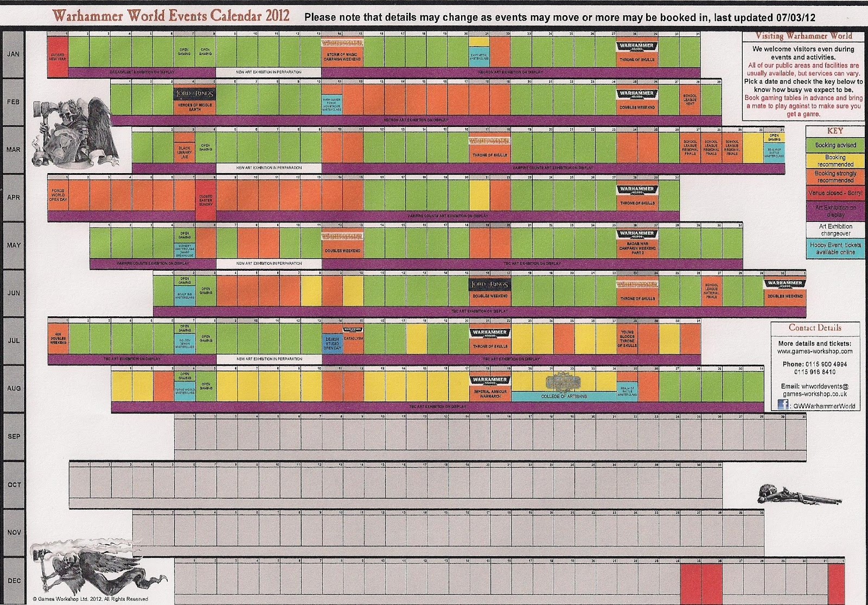Open the Heroes of Middle Earth event
The image size is (868, 605).
(x=195, y=107)
